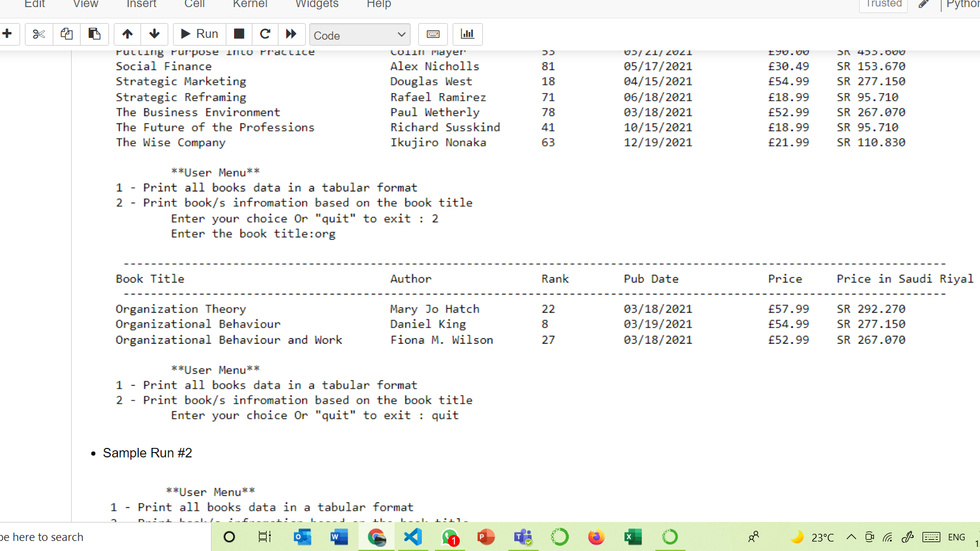Move selected cell down

coord(155,34)
